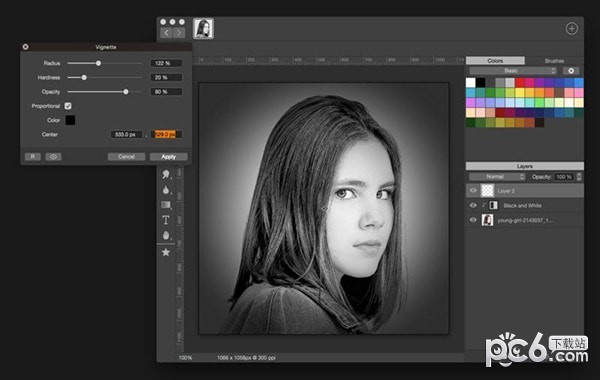
Task: Select the Text tool
Action: [166, 220]
